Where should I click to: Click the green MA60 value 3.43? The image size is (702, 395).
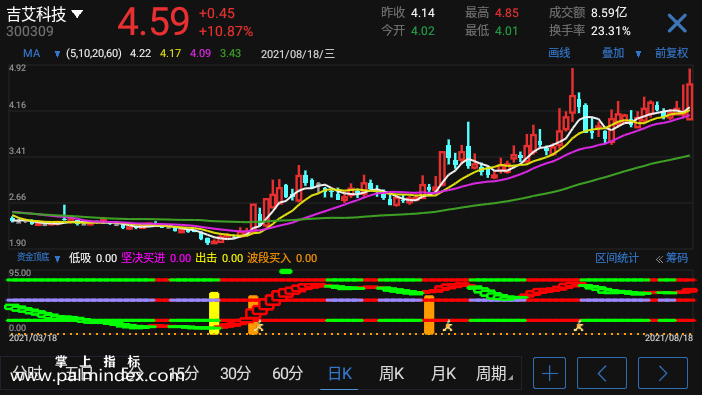pos(230,54)
